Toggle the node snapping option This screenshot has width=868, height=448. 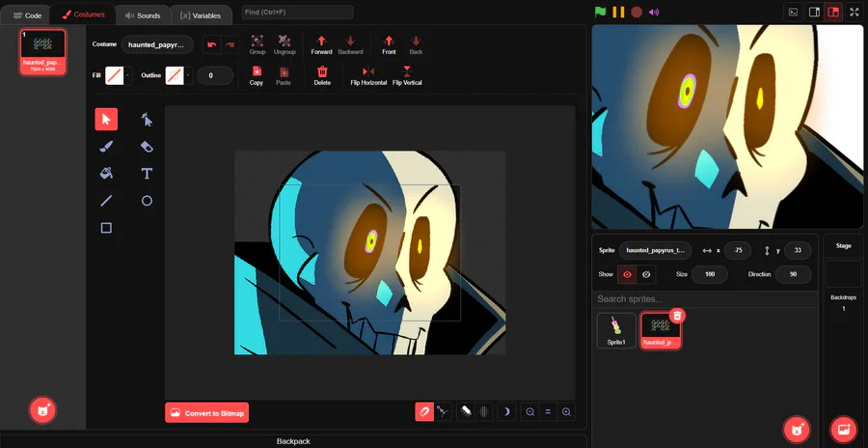tap(443, 412)
